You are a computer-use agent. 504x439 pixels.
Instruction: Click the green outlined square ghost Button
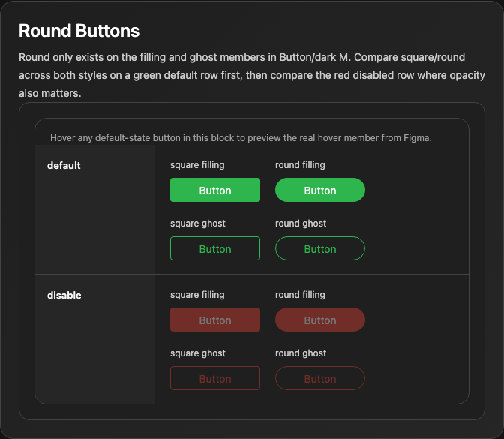click(x=215, y=248)
